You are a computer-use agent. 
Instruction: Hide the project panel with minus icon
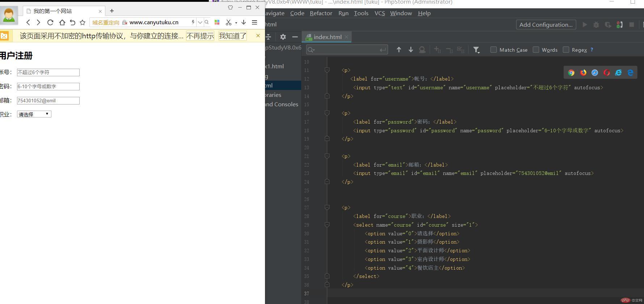coord(295,37)
